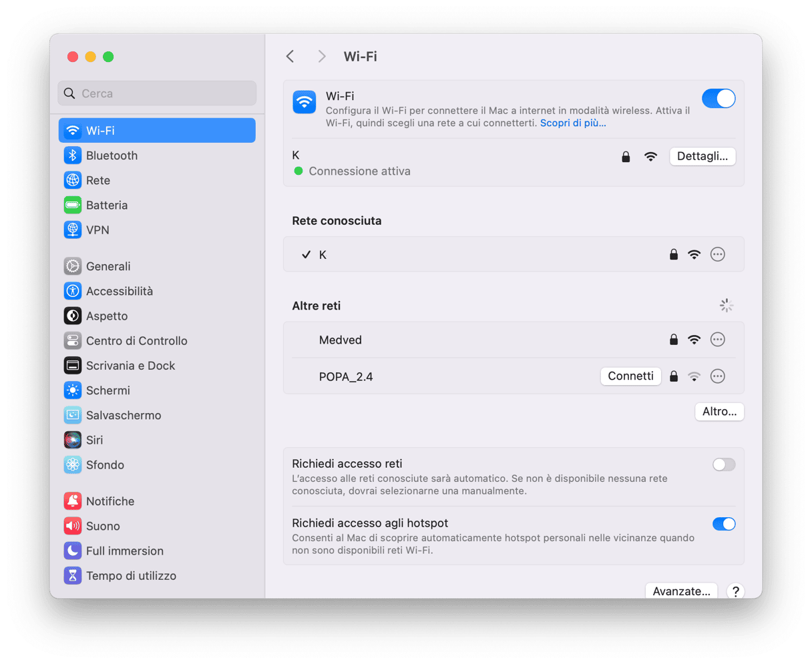This screenshot has height=664, width=812.
Task: Open Generali settings
Action: pyautogui.click(x=157, y=266)
